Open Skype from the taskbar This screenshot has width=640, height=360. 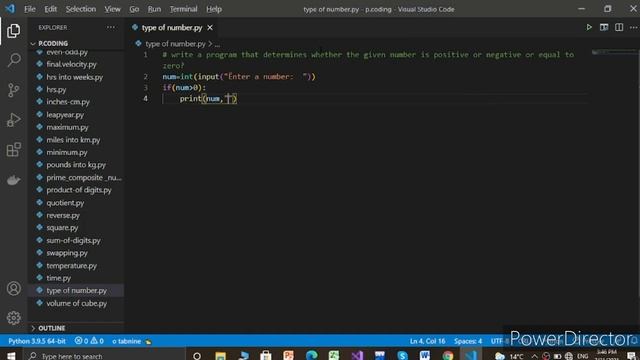point(402,356)
